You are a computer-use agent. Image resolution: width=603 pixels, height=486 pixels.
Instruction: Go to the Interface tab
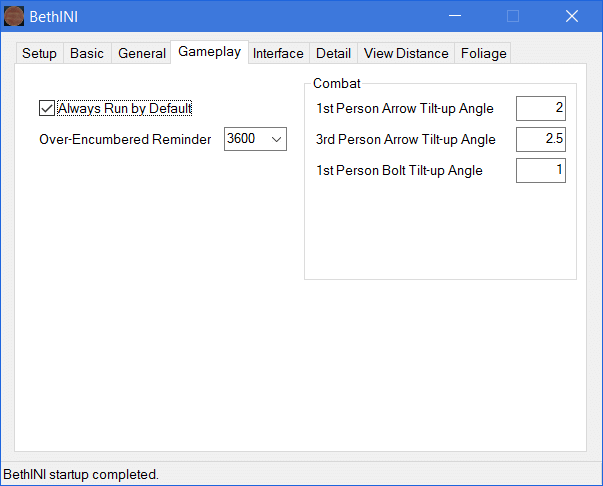point(278,54)
